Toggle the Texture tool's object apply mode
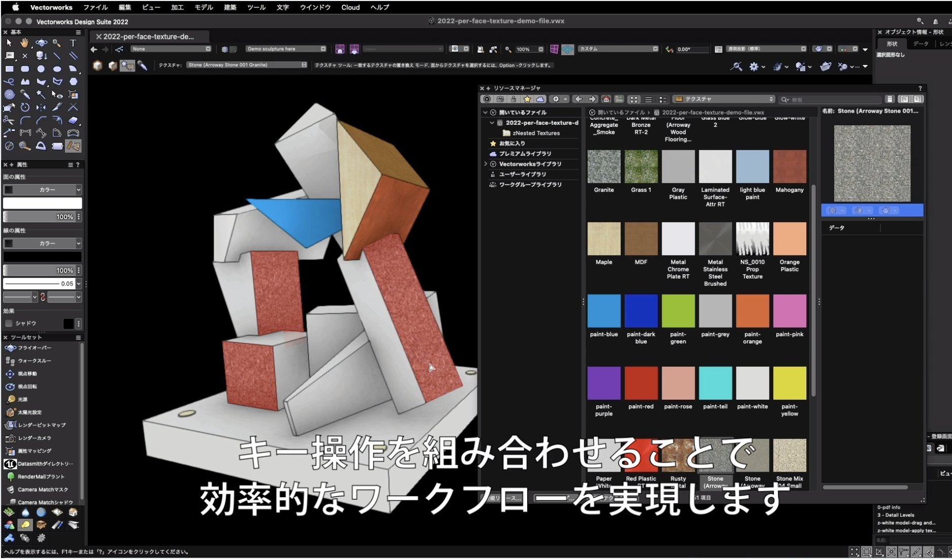 (97, 65)
